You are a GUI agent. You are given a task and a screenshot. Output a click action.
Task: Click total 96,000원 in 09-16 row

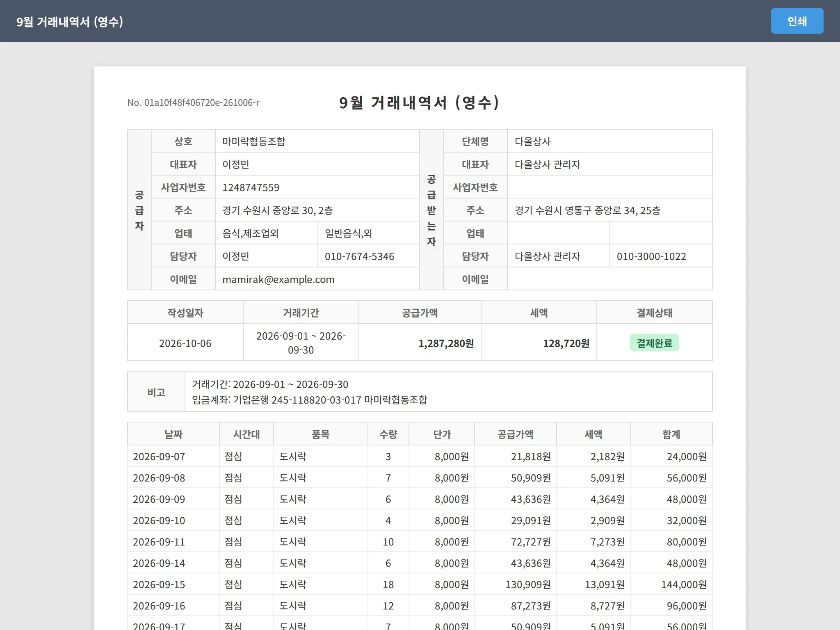click(x=687, y=606)
